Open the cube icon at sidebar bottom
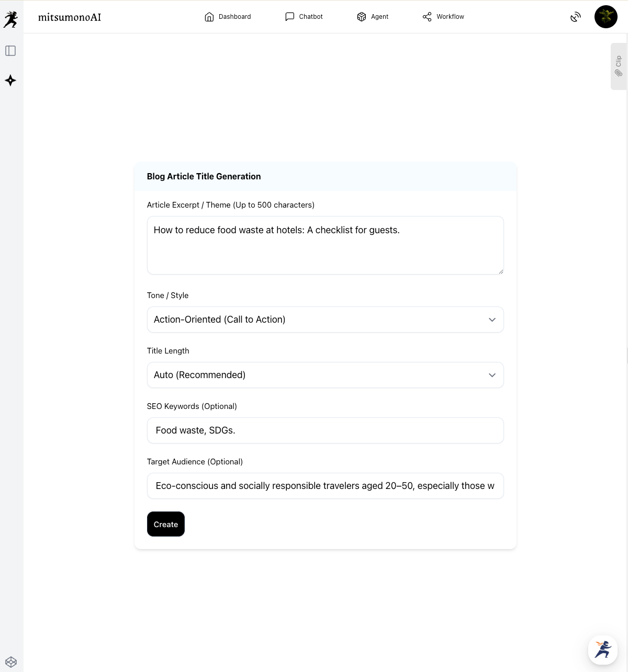The image size is (628, 672). pos(11,662)
